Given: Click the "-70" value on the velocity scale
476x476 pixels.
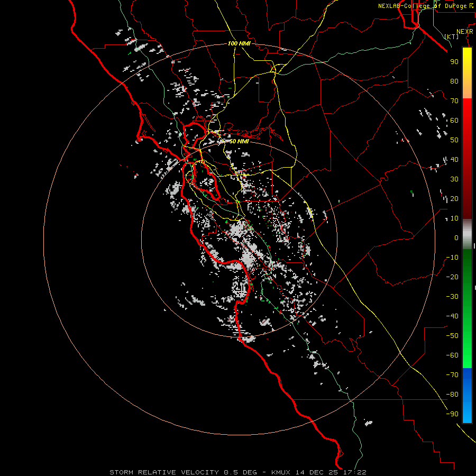Looking at the screenshot, I should pyautogui.click(x=452, y=375).
